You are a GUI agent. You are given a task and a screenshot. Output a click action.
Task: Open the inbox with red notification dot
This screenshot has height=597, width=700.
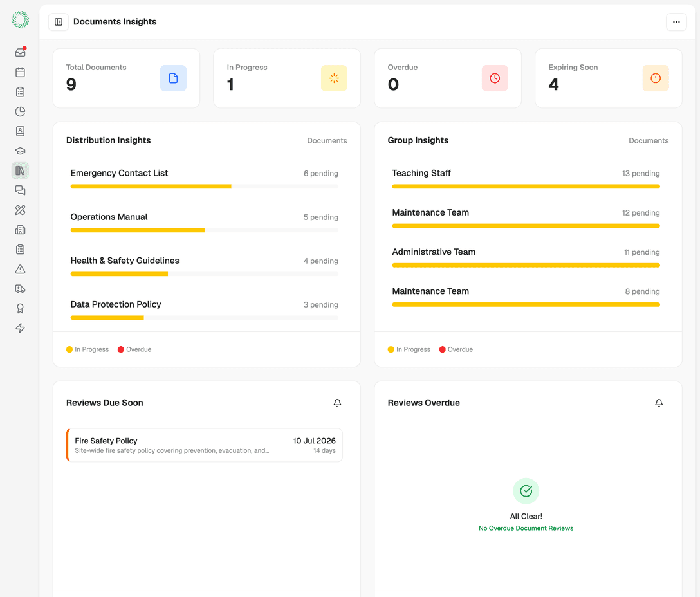pyautogui.click(x=20, y=52)
